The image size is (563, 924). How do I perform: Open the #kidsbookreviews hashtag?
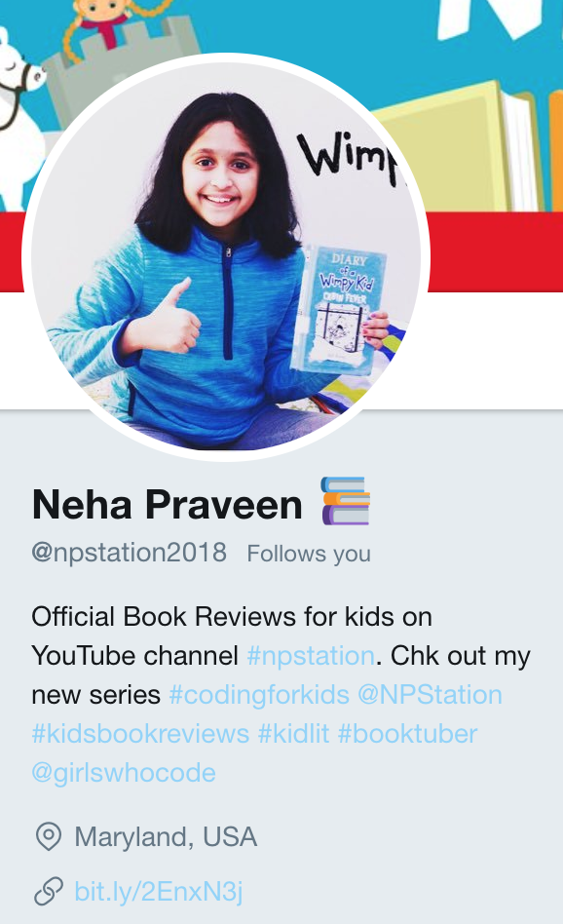point(140,734)
